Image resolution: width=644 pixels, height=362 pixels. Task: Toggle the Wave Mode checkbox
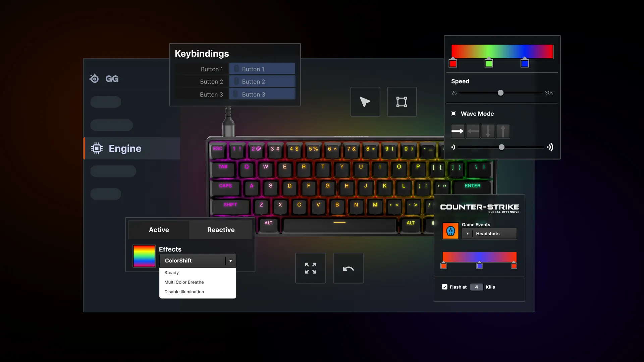point(453,114)
